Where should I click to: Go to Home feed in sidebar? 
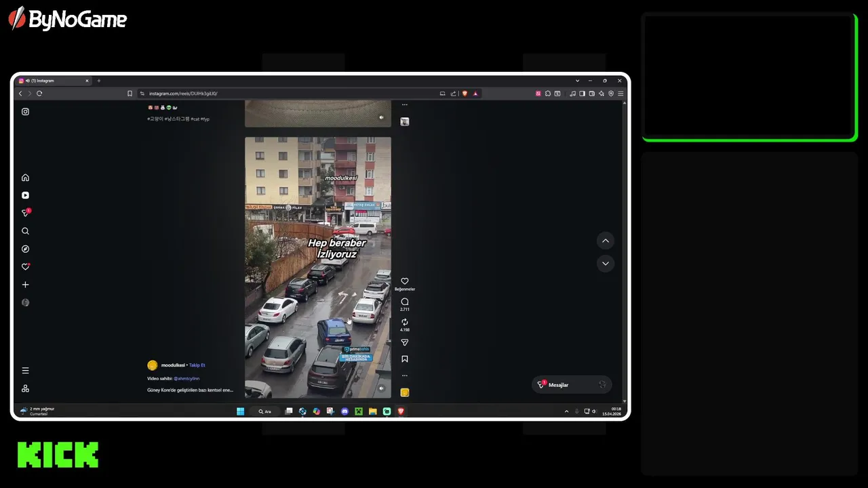(x=25, y=178)
